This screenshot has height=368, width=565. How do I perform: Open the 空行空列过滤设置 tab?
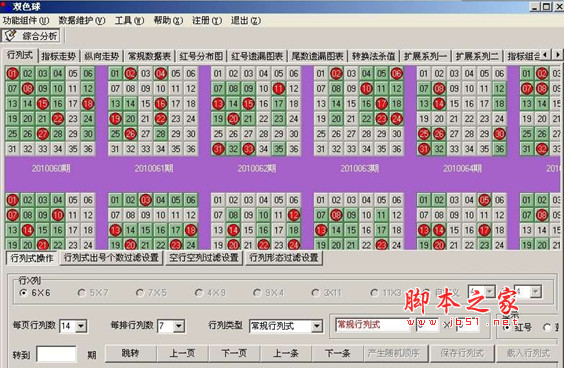click(x=204, y=258)
